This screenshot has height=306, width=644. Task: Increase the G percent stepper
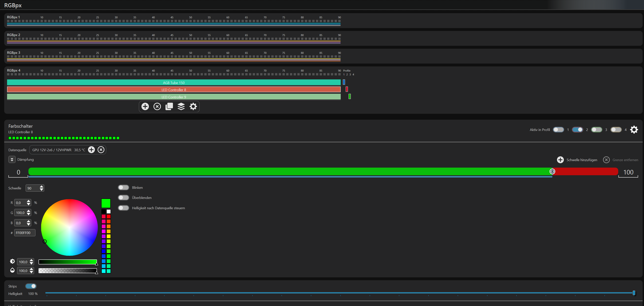(29, 211)
